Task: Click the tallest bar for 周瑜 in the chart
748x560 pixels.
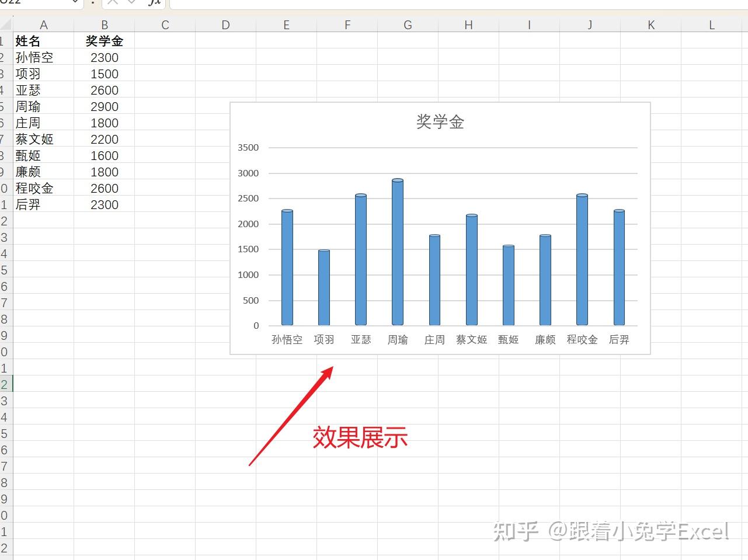Action: 398,251
